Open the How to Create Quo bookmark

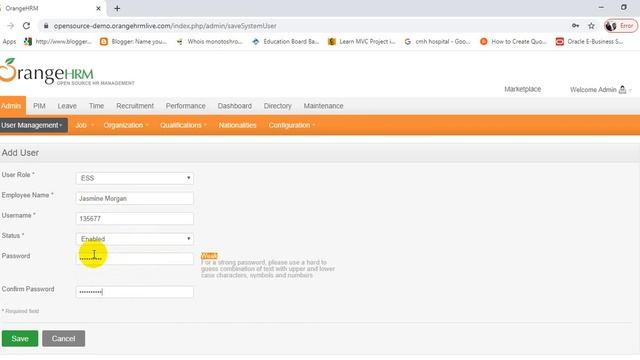point(513,42)
